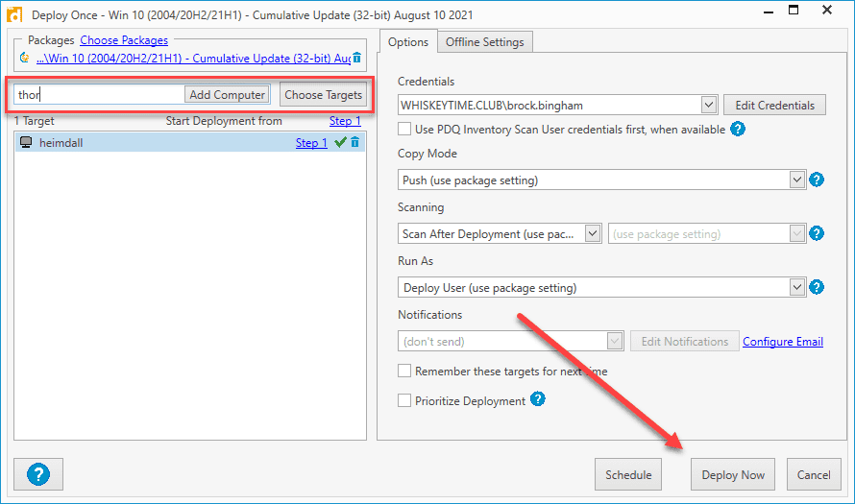The width and height of the screenshot is (855, 504).
Task: Switch to the Offline Settings tab
Action: (x=485, y=42)
